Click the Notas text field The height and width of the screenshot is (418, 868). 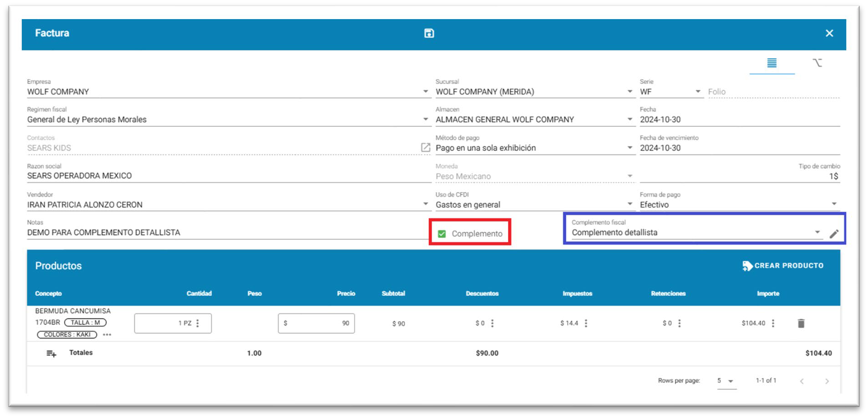228,232
